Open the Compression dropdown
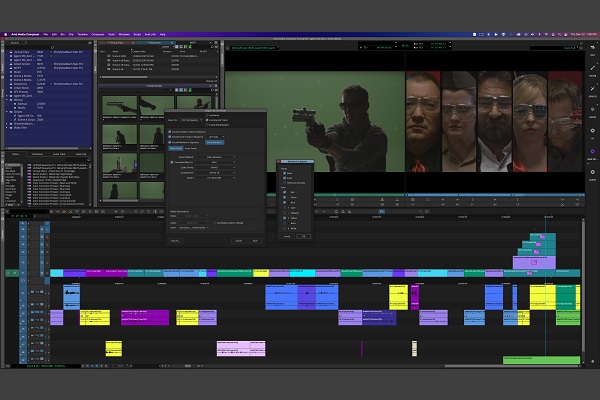Viewport: 600px width, 400px height. (x=215, y=173)
